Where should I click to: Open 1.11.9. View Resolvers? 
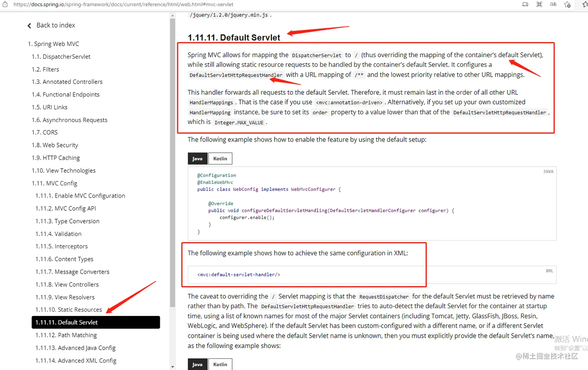point(65,297)
